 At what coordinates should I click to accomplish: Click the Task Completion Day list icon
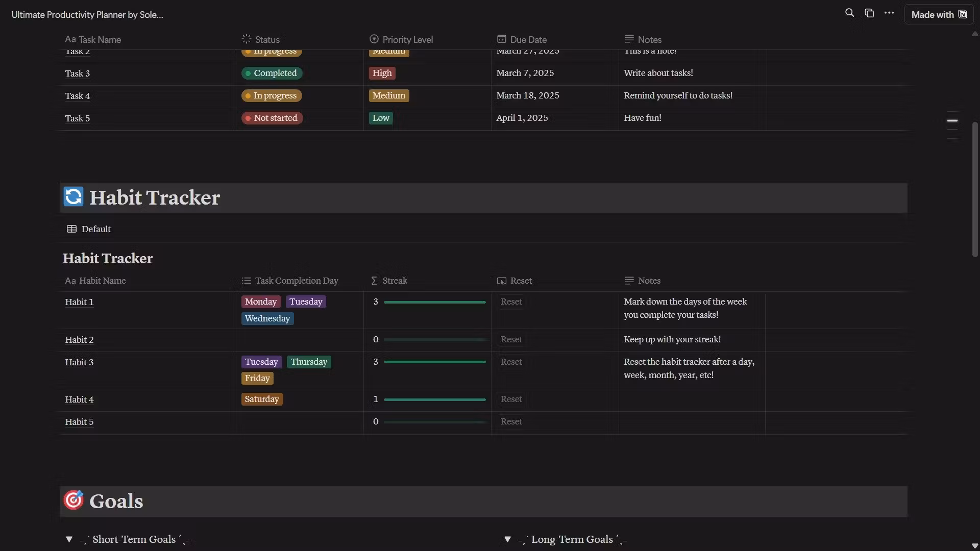247,281
